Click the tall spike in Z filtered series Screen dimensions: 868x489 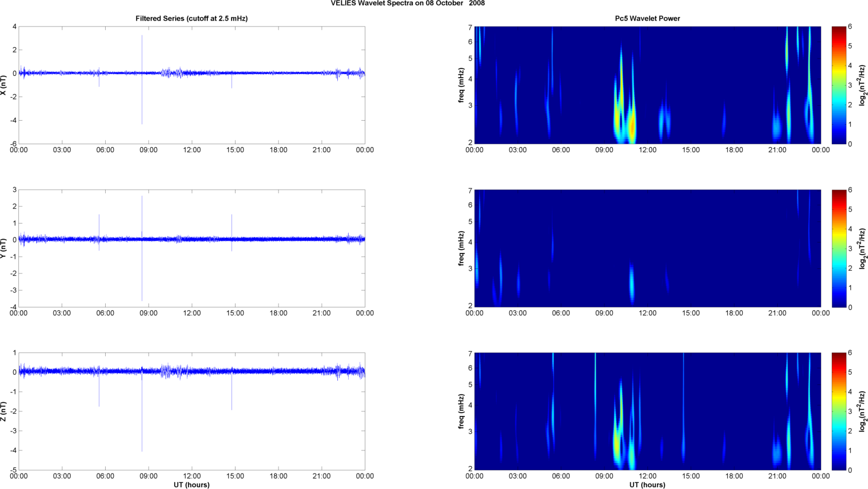(x=142, y=409)
